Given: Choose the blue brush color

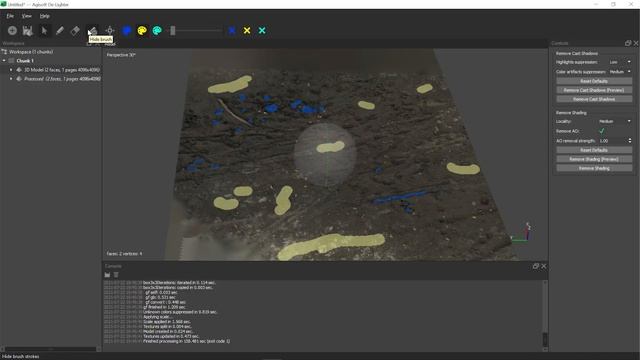Looking at the screenshot, I should point(127,30).
